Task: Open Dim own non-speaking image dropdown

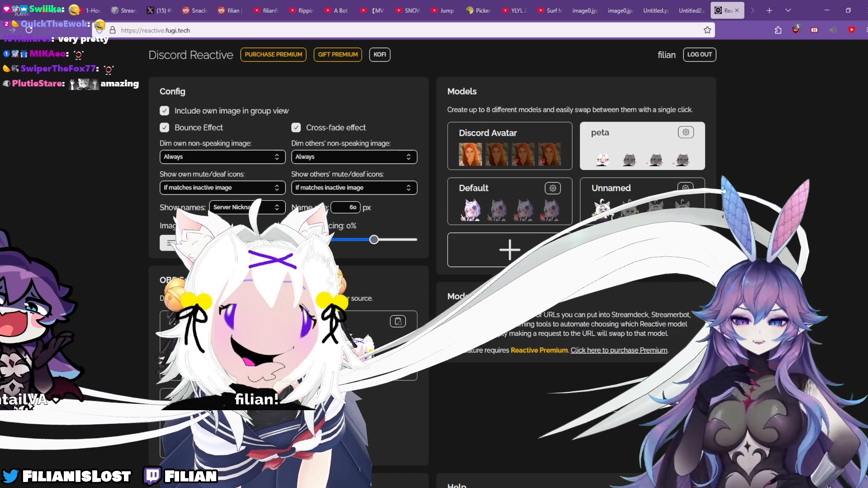Action: 223,157
